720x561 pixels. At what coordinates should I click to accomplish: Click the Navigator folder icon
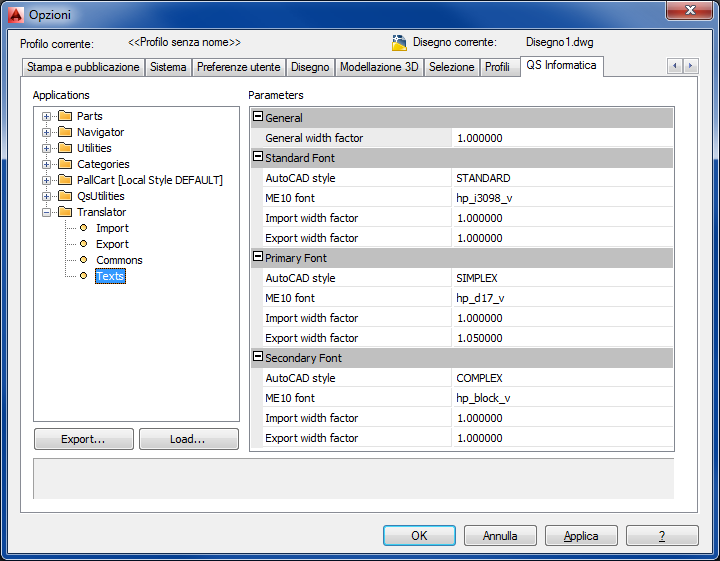pyautogui.click(x=65, y=132)
